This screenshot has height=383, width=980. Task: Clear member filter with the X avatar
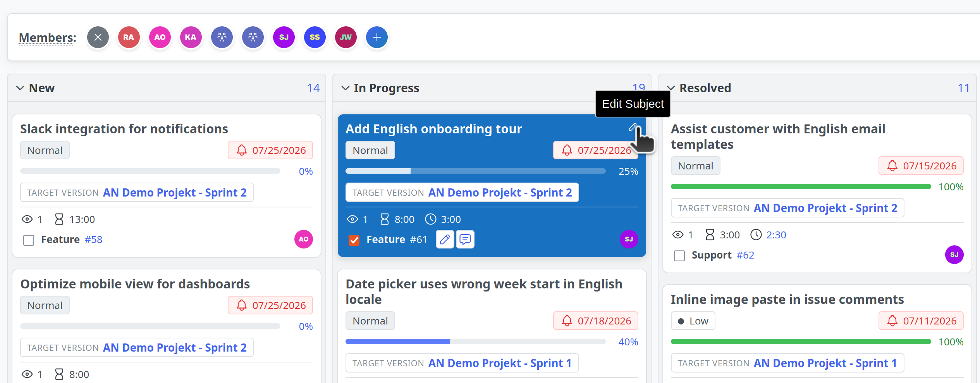98,37
